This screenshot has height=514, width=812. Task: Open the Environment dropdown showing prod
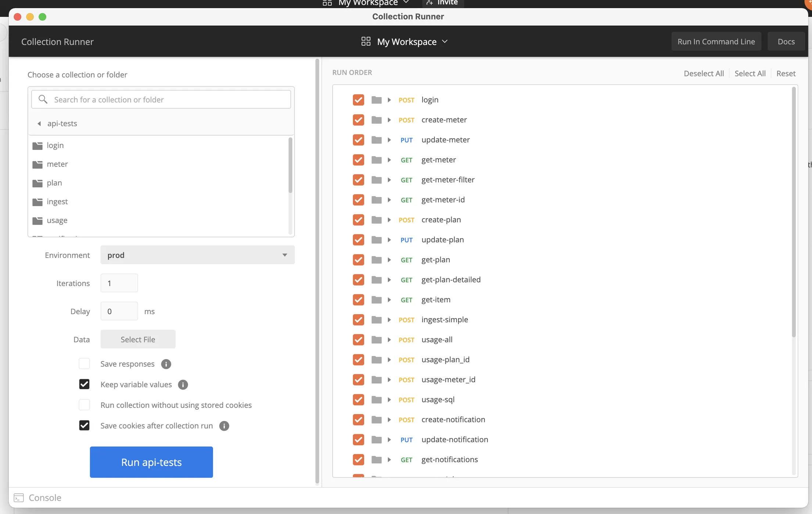(197, 255)
